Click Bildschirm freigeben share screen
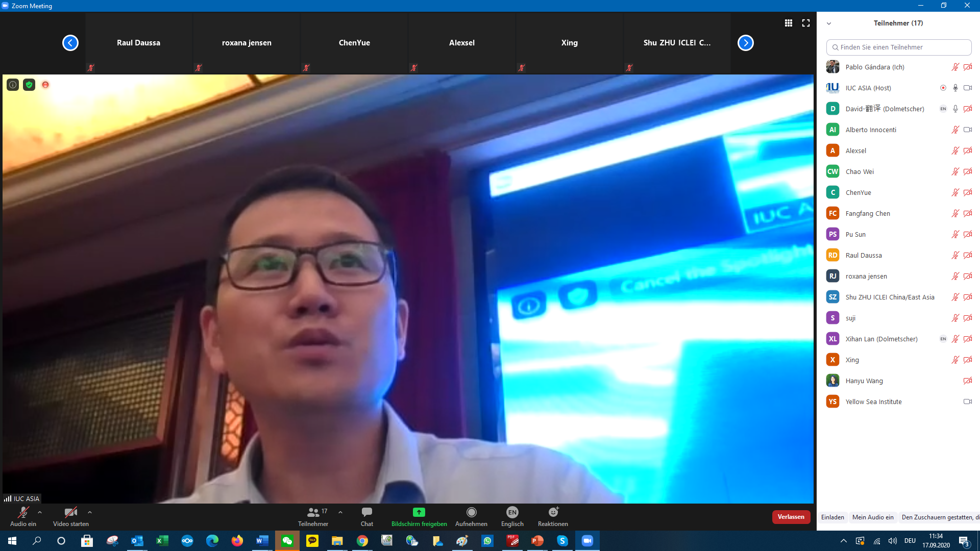The image size is (980, 551). click(419, 516)
